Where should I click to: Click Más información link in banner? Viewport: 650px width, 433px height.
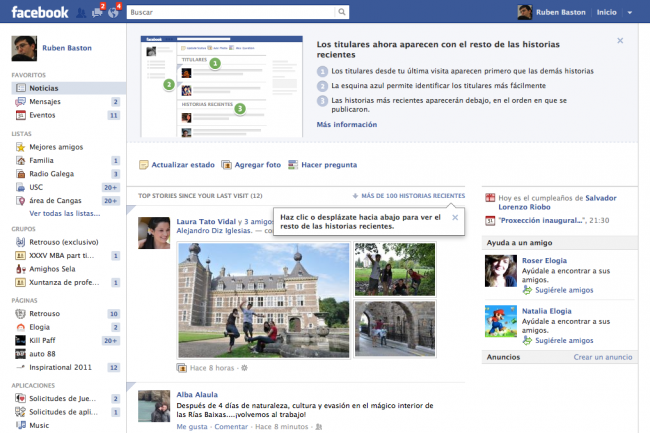pos(347,124)
